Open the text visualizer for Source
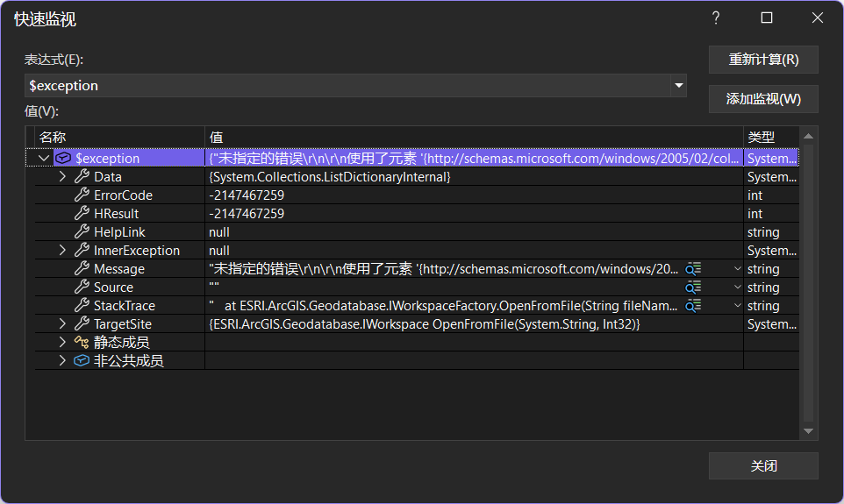Viewport: 844px width, 504px height. pyautogui.click(x=693, y=287)
